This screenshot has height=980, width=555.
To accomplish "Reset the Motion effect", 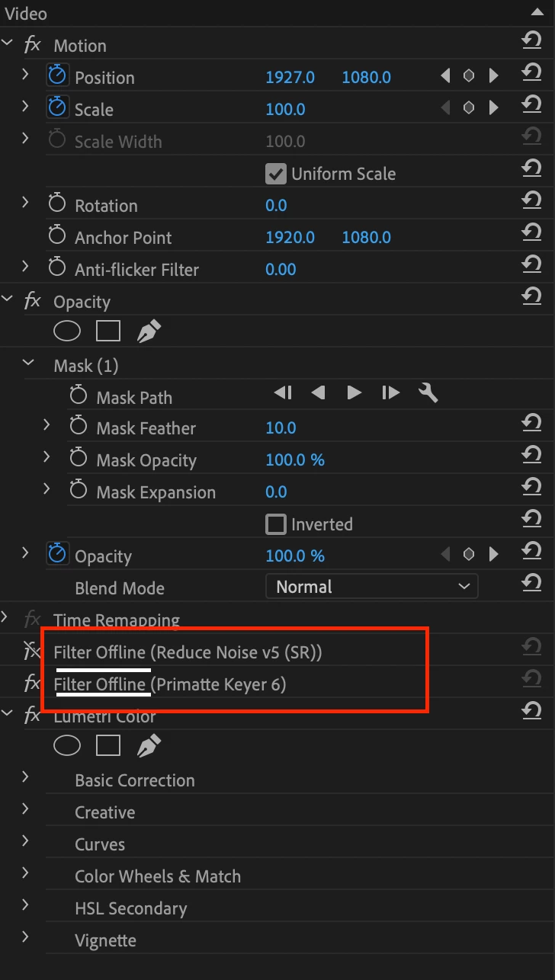I will coord(531,40).
